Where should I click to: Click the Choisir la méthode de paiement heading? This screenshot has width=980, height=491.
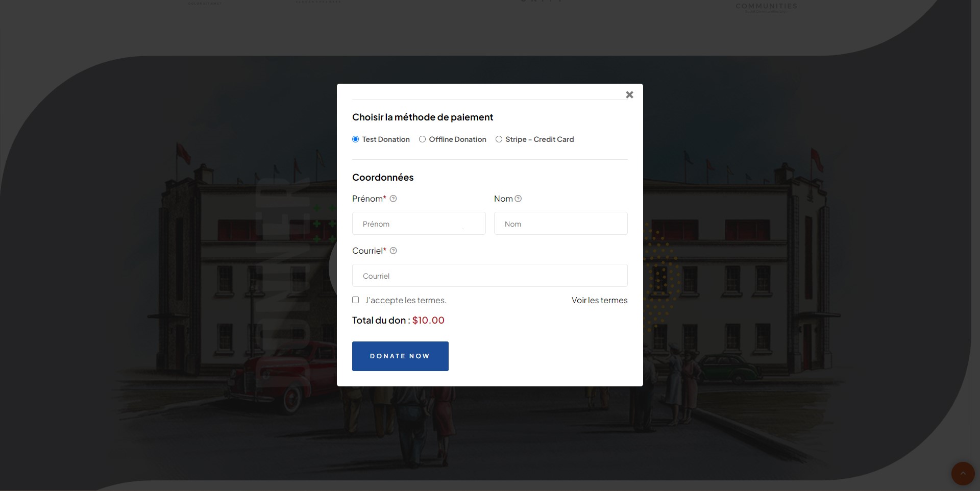(423, 117)
